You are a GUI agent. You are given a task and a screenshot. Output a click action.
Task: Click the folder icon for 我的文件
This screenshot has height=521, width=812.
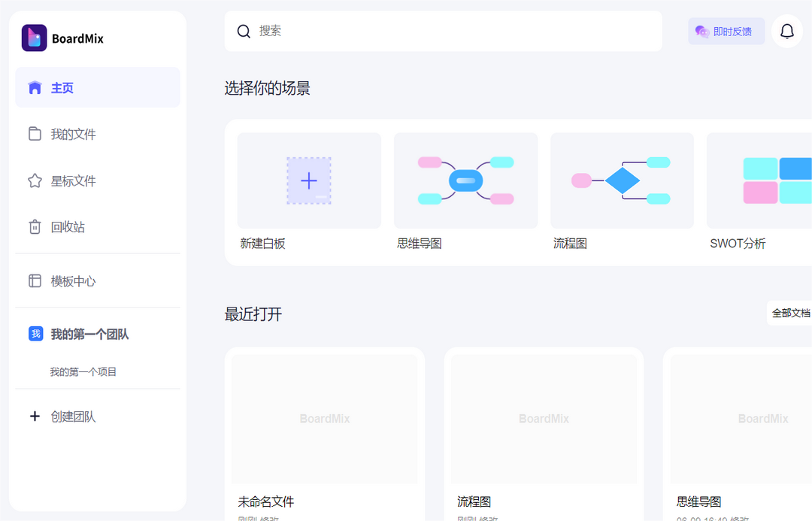pyautogui.click(x=35, y=134)
